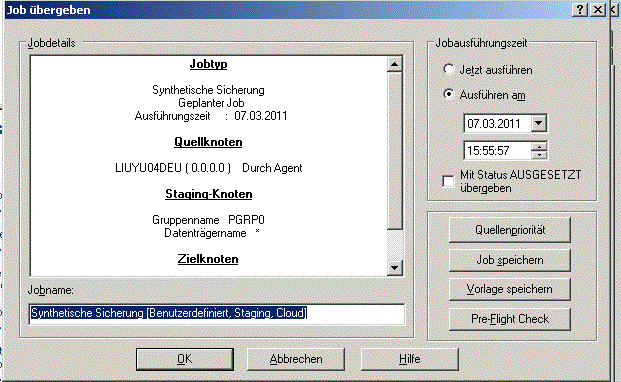The image size is (621, 382).
Task: Open the date dropdown showing 07.03.2011
Action: (539, 123)
